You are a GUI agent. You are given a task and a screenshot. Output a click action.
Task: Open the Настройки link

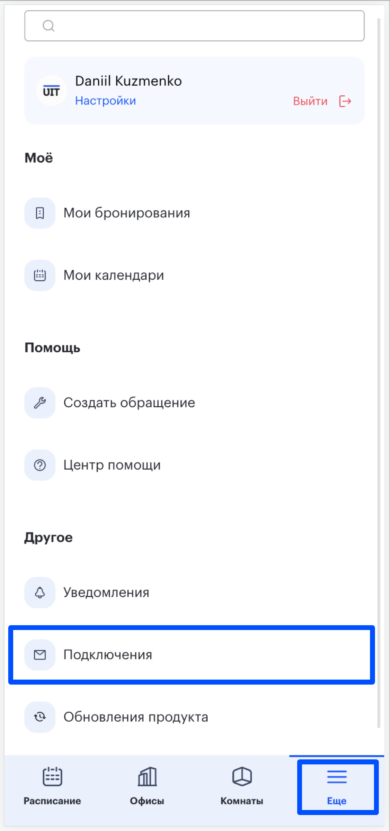click(105, 101)
